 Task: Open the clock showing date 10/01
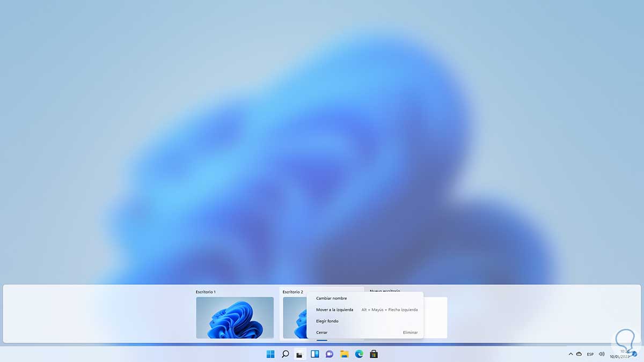click(x=620, y=354)
